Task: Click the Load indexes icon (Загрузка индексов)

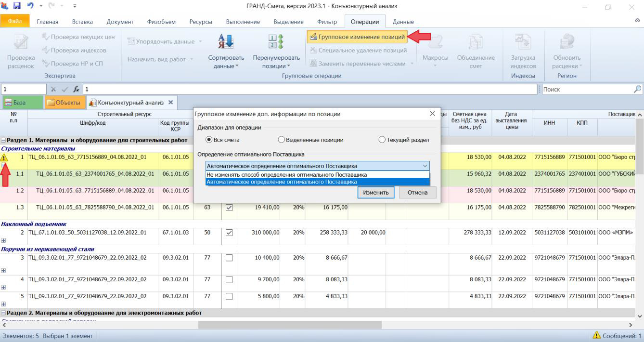Action: 523,42
